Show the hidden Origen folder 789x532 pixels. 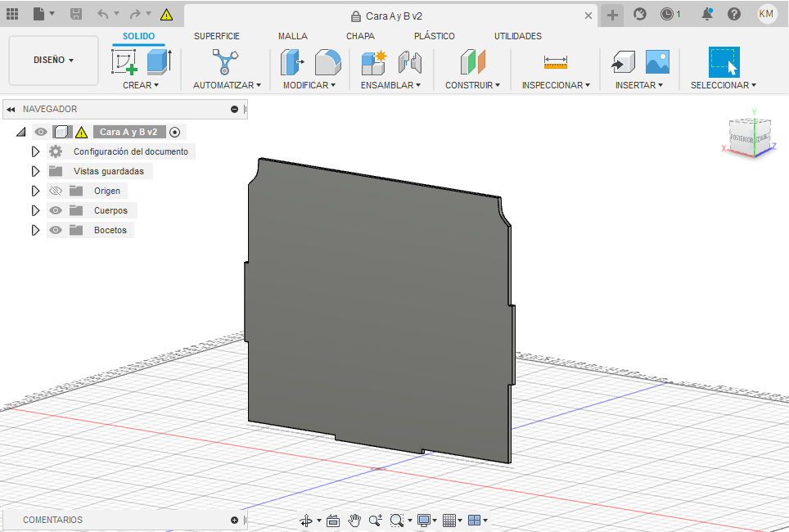pos(56,191)
